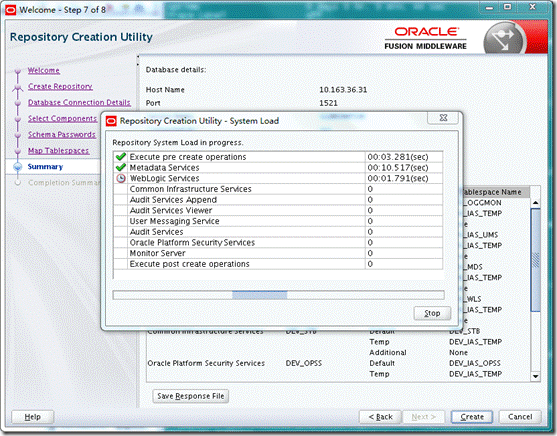Viewport: 557px width, 436px height.
Task: Select the Audit Services row
Action: [x=278, y=232]
